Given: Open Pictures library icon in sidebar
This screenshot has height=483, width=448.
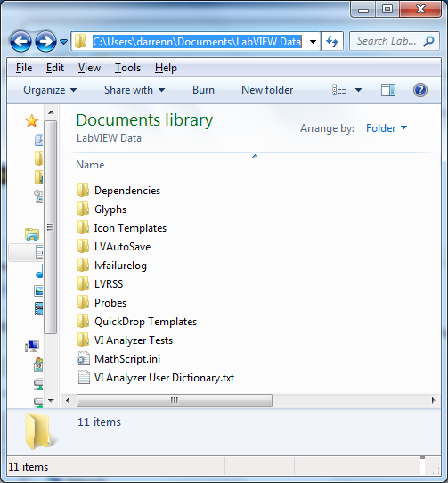Looking at the screenshot, I should pyautogui.click(x=38, y=291).
